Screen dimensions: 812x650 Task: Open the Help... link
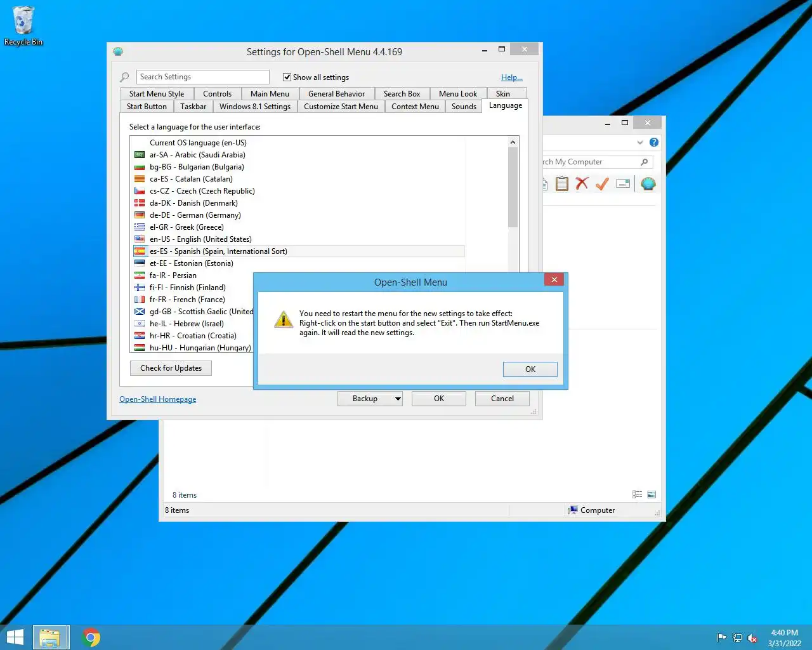point(512,77)
